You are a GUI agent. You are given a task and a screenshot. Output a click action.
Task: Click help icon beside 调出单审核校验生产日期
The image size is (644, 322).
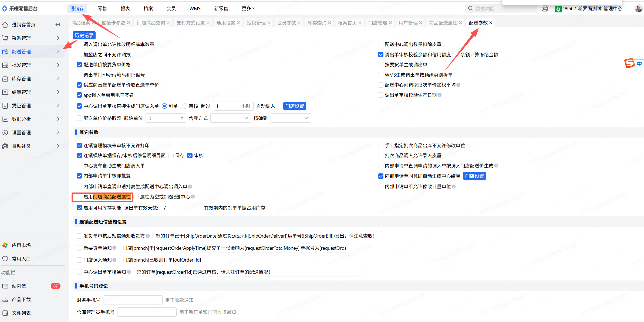(440, 95)
